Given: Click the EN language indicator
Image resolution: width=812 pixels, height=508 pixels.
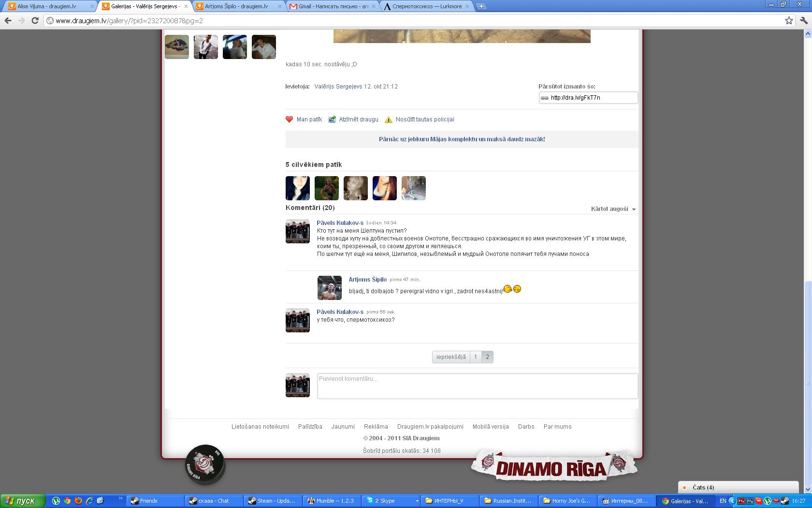Looking at the screenshot, I should pyautogui.click(x=723, y=501).
